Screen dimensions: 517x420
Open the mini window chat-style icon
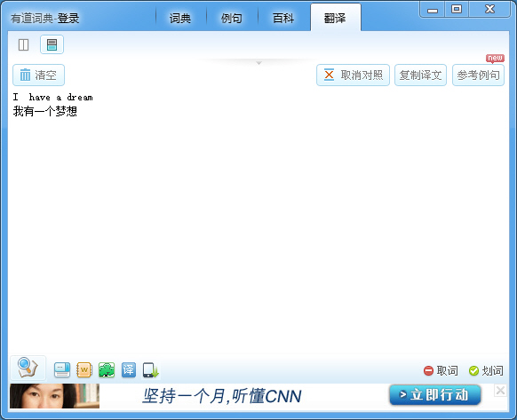(x=62, y=370)
